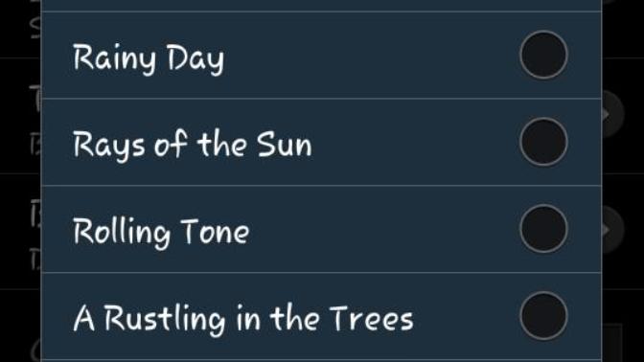Image resolution: width=644 pixels, height=362 pixels.
Task: Enable the Rolling Tone radio option
Action: 543,229
